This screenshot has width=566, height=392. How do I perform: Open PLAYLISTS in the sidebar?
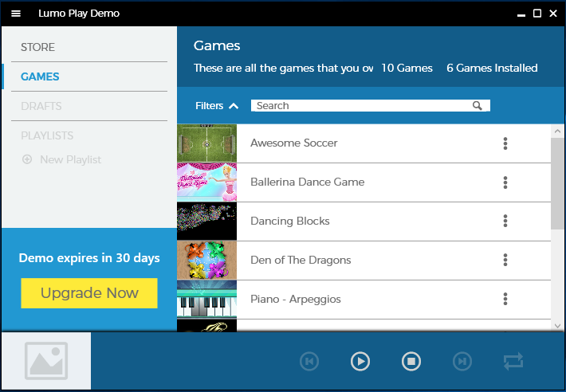pos(47,135)
